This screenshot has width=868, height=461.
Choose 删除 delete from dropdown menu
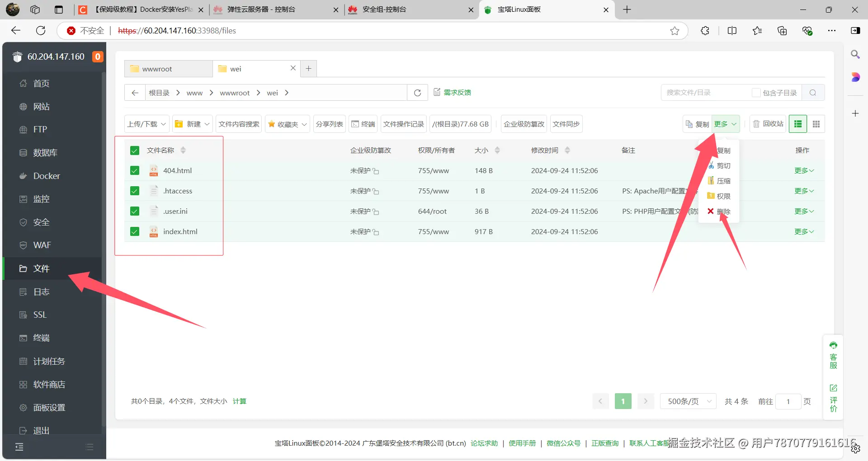[x=720, y=212]
